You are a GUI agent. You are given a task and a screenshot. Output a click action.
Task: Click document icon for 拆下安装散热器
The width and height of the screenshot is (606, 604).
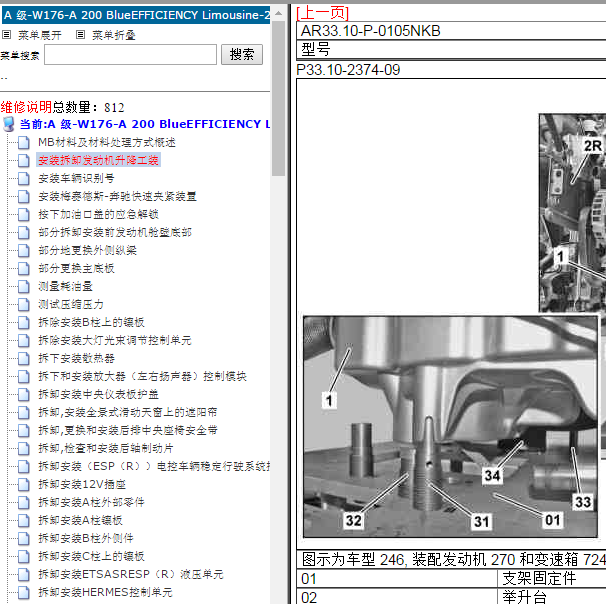[x=24, y=359]
